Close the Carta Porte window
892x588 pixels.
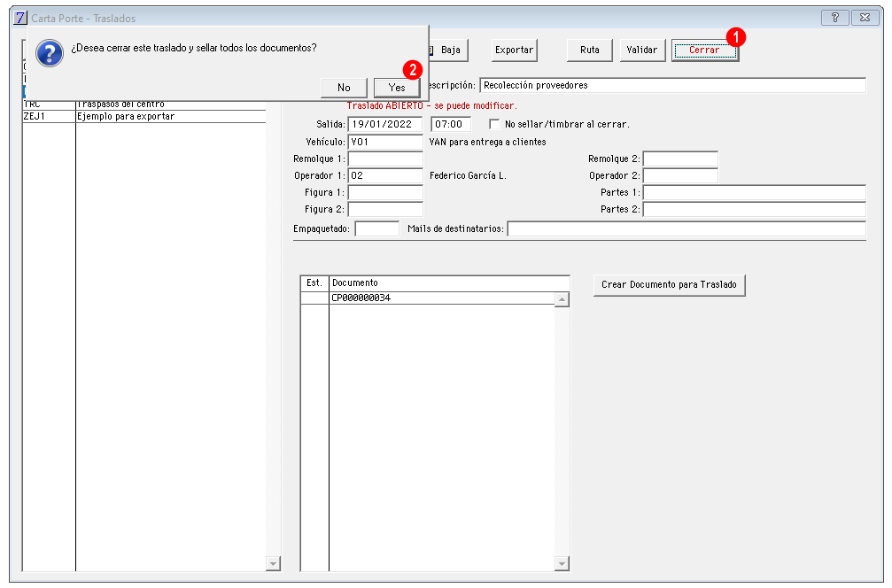[865, 18]
